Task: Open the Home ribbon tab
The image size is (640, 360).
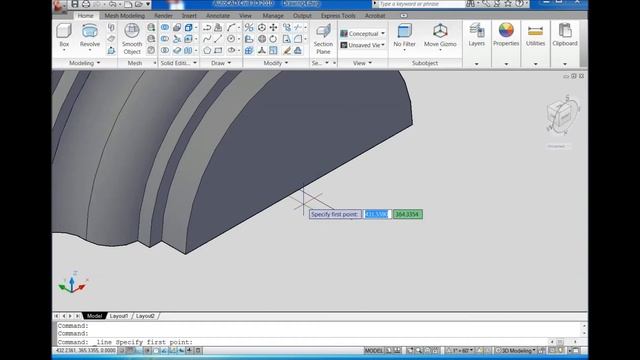Action: click(x=85, y=16)
